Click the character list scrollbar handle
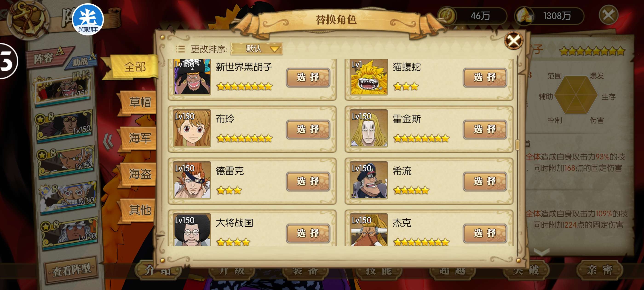This screenshot has height=290, width=644. coord(517,144)
